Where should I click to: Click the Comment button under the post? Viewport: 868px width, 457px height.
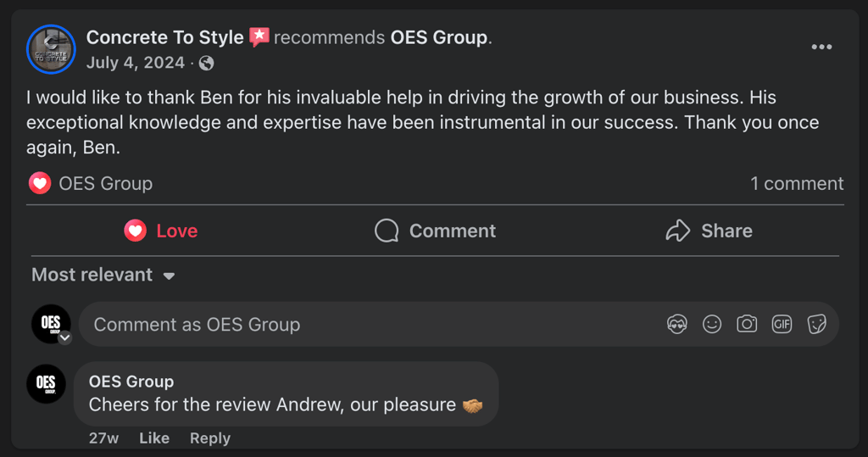[x=435, y=231]
